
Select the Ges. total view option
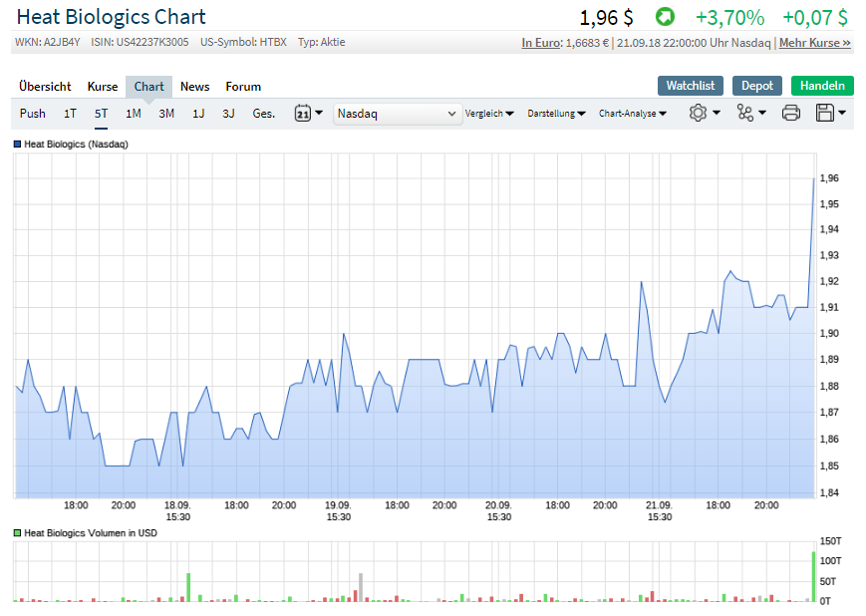click(x=263, y=114)
